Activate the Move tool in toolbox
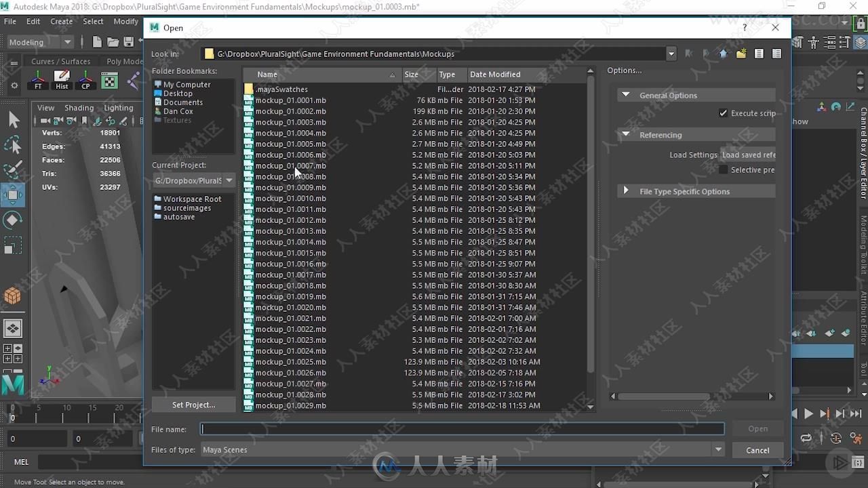The width and height of the screenshot is (868, 488). point(14,195)
